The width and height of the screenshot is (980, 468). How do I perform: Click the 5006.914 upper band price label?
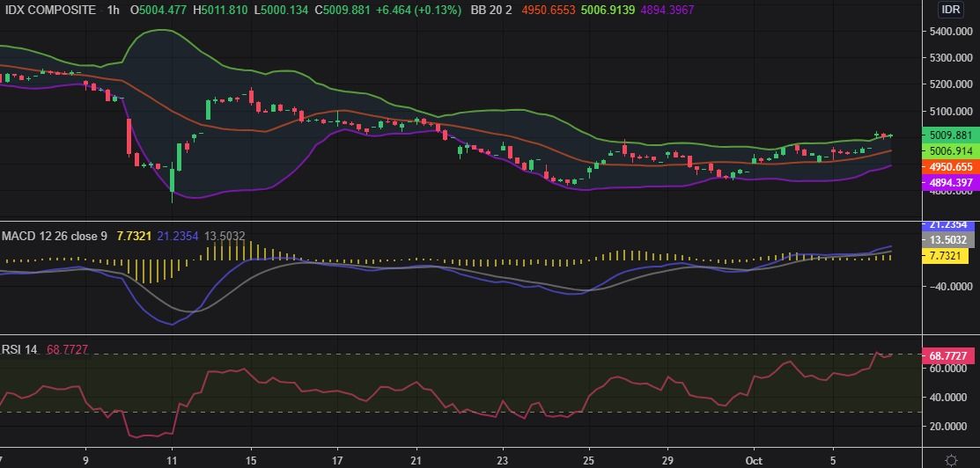[951, 150]
